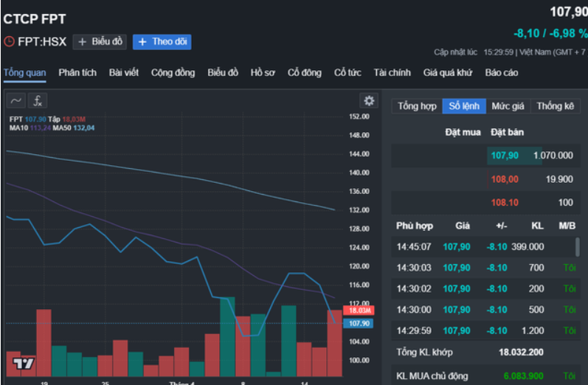Click the 108,00 ask price
588x385 pixels.
tap(505, 179)
